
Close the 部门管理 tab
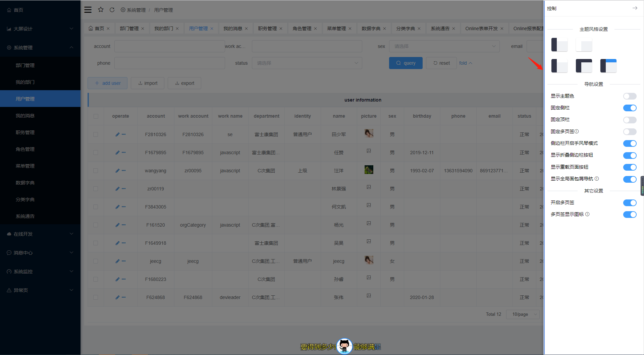(x=143, y=28)
